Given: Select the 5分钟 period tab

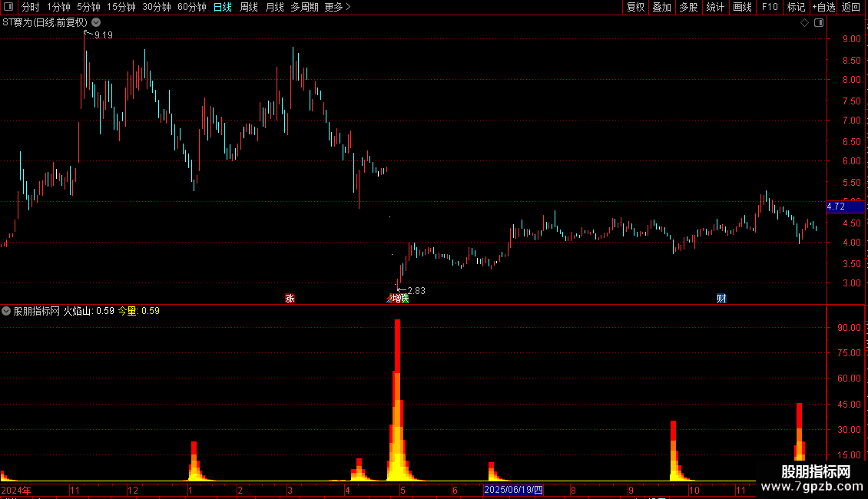Looking at the screenshot, I should point(88,7).
